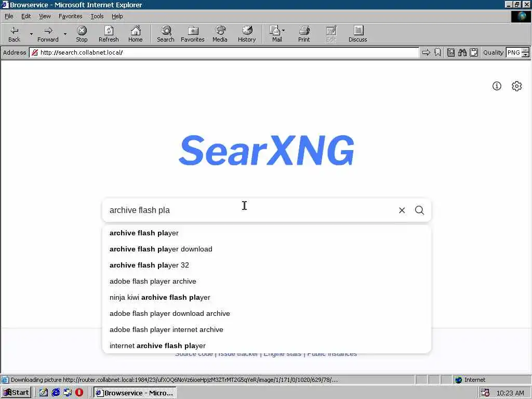Select suggestion "archive flash player download"

pos(267,249)
